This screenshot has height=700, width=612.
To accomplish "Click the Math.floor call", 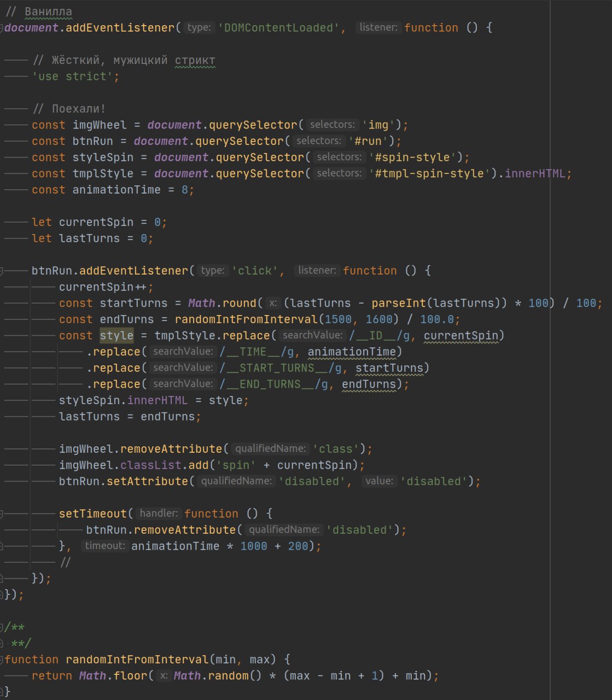I will pos(113,676).
